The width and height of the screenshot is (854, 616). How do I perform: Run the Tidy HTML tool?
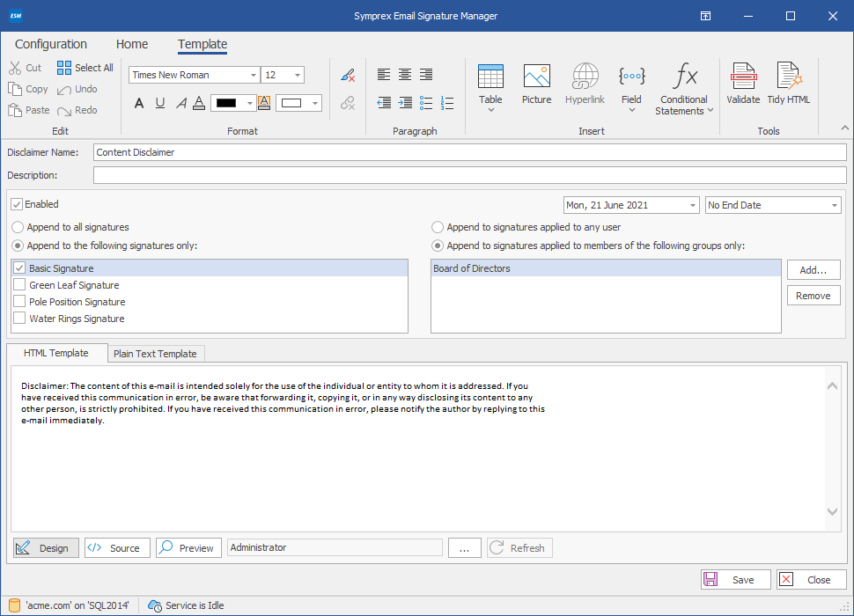(x=789, y=84)
